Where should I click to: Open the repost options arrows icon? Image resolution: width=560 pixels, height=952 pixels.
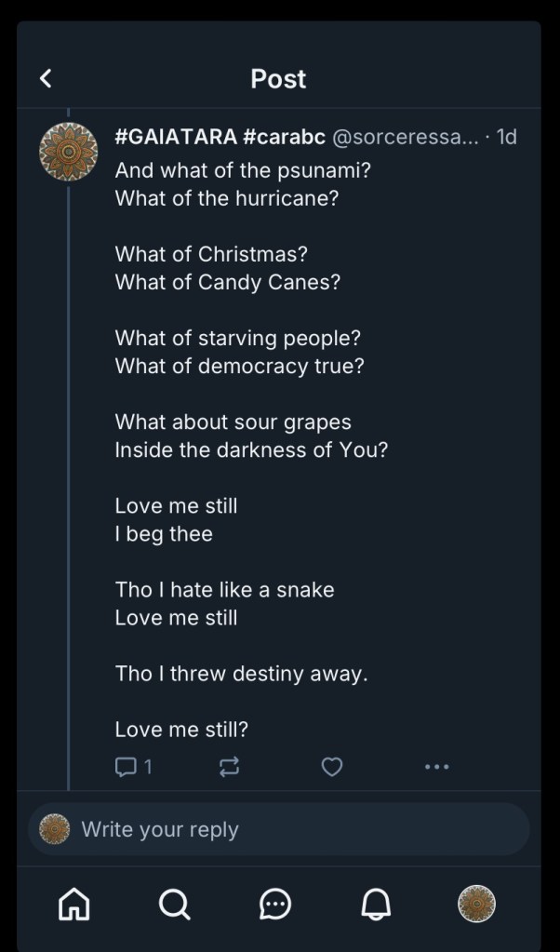[229, 767]
